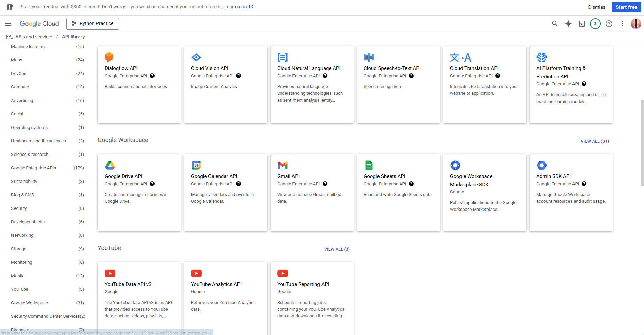Open the Python Practice project selector

[x=93, y=24]
